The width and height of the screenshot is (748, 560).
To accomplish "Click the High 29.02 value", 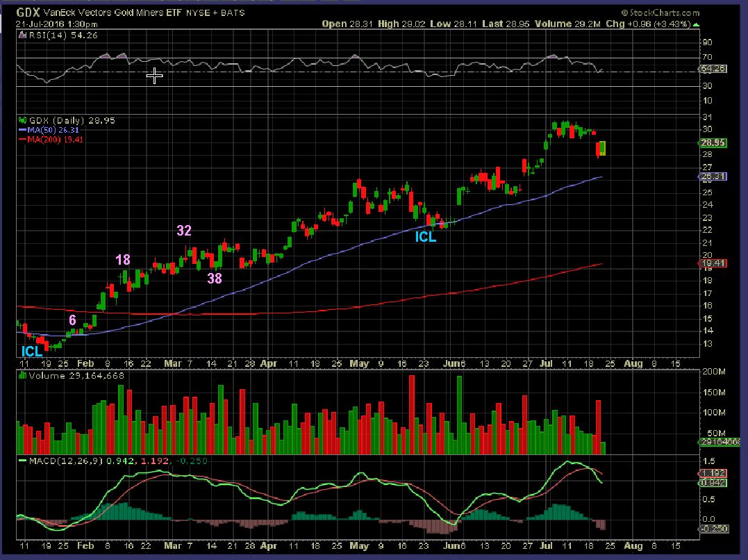I will click(401, 24).
